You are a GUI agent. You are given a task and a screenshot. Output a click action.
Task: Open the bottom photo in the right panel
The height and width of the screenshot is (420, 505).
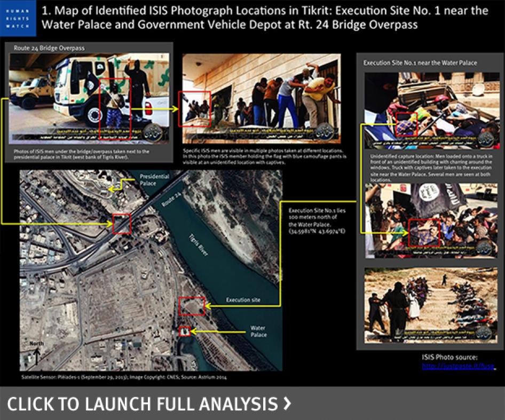tap(431, 305)
